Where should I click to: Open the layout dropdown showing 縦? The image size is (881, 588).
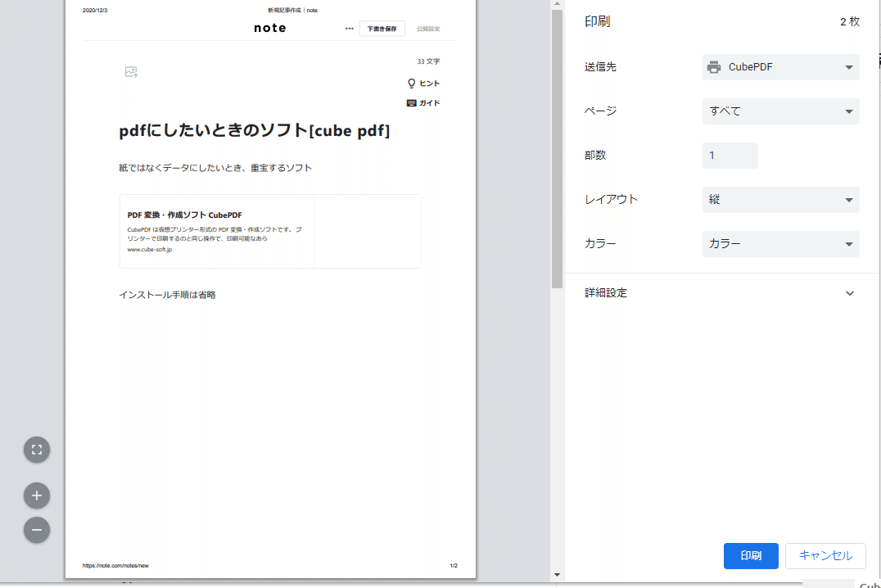(780, 200)
